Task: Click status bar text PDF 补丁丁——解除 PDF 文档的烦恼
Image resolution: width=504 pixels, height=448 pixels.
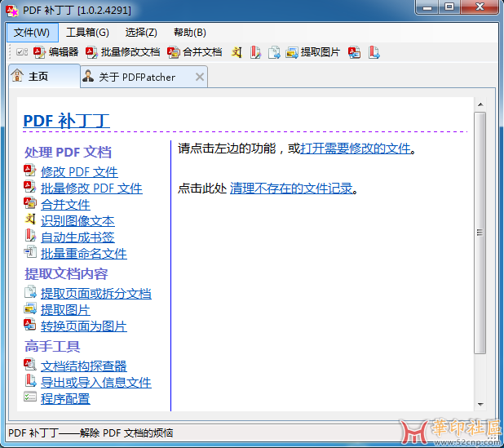Action: pos(91,432)
